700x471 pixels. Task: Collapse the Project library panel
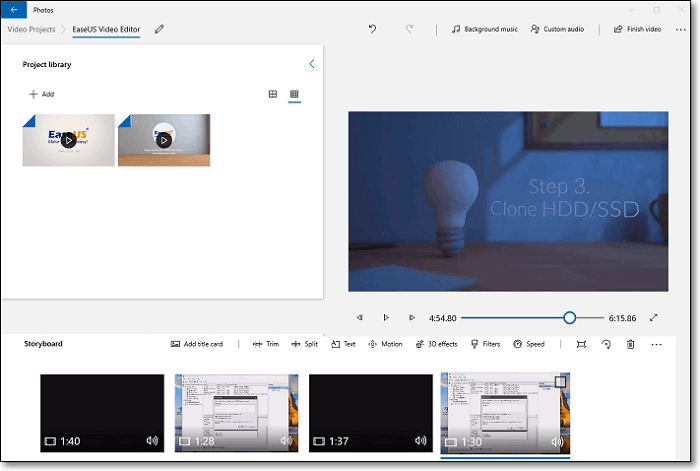pos(311,64)
